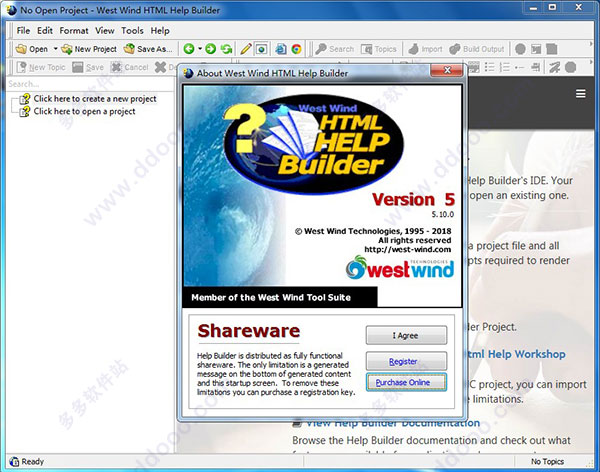Image resolution: width=600 pixels, height=472 pixels.
Task: Expand the Open button dropdown arrow
Action: click(x=55, y=49)
